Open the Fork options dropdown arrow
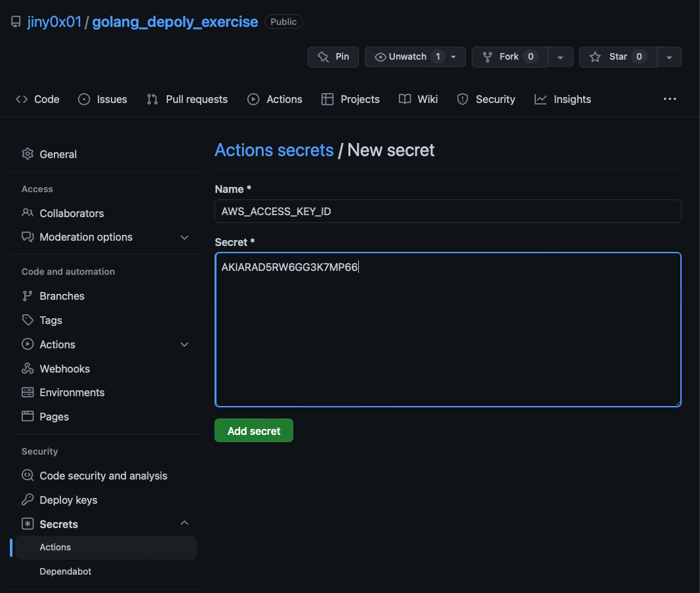This screenshot has height=593, width=700. pos(560,57)
